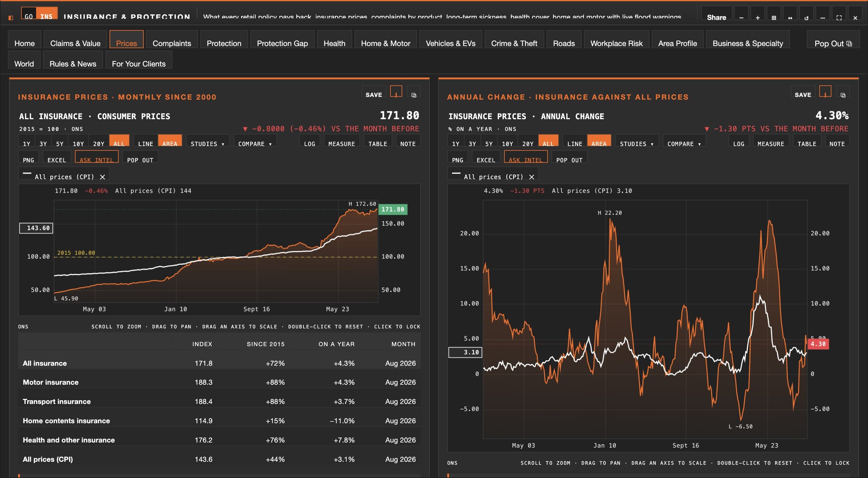This screenshot has width=868, height=478.
Task: Click the red 4.30 value label on the right chart axis
Action: tap(818, 344)
